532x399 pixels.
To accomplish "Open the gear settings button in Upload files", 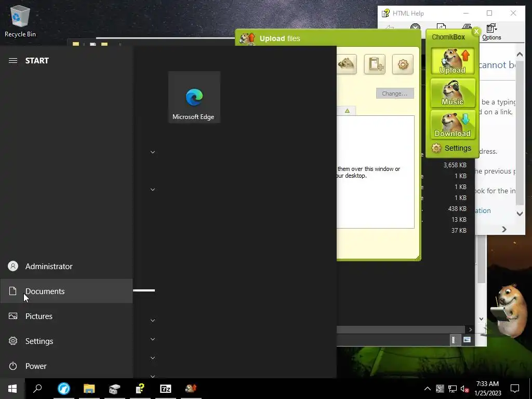I will point(403,64).
